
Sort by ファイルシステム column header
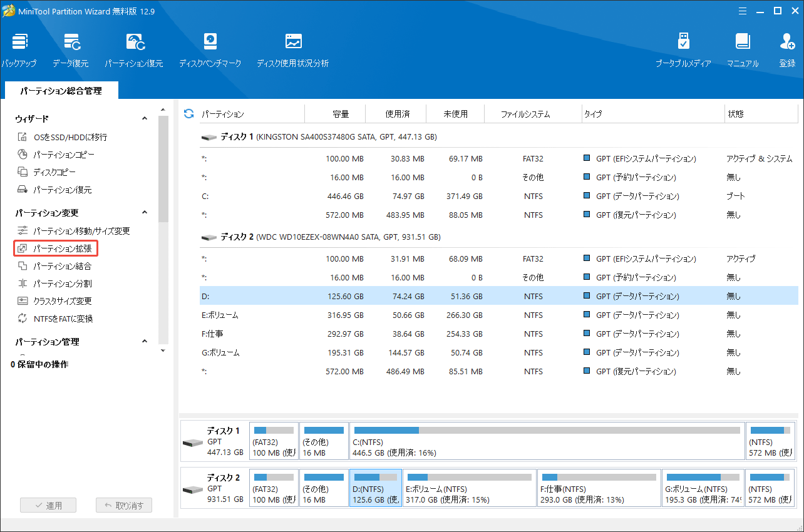[533, 114]
